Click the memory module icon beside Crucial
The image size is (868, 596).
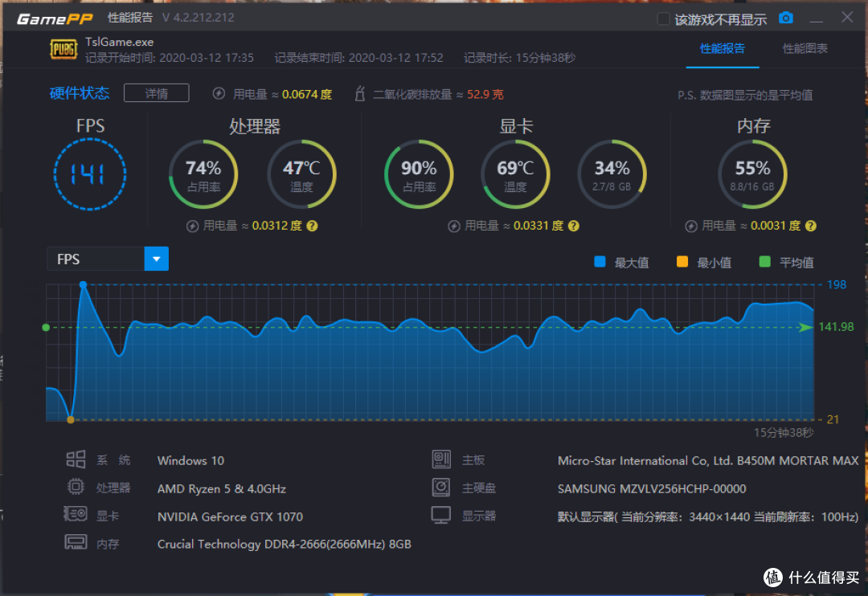pyautogui.click(x=76, y=542)
